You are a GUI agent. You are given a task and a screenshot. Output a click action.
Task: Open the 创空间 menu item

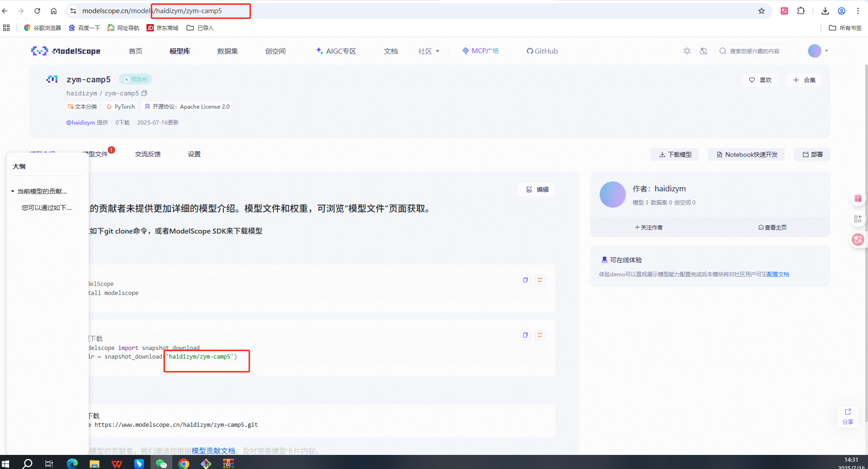click(x=275, y=51)
